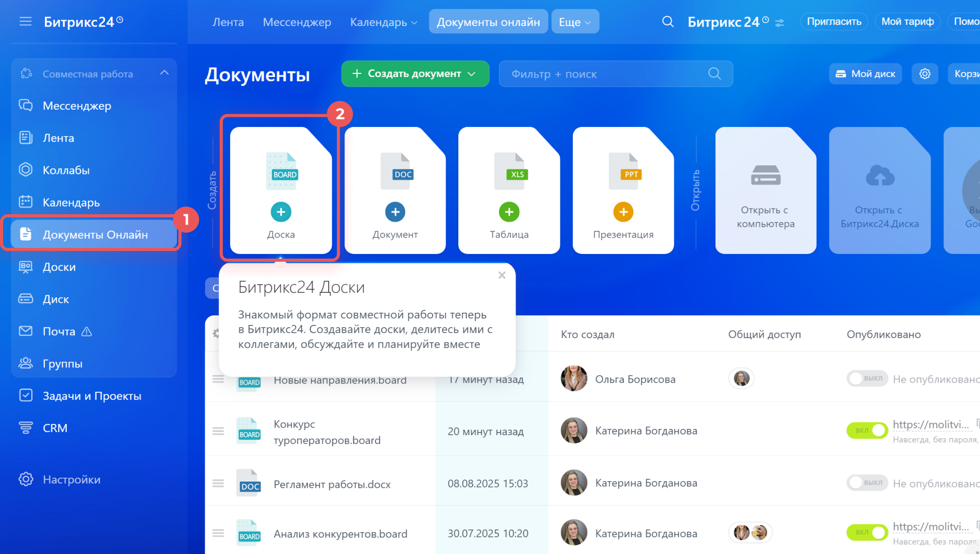Switch to the Лента tab
The width and height of the screenshot is (980, 554).
[x=228, y=22]
